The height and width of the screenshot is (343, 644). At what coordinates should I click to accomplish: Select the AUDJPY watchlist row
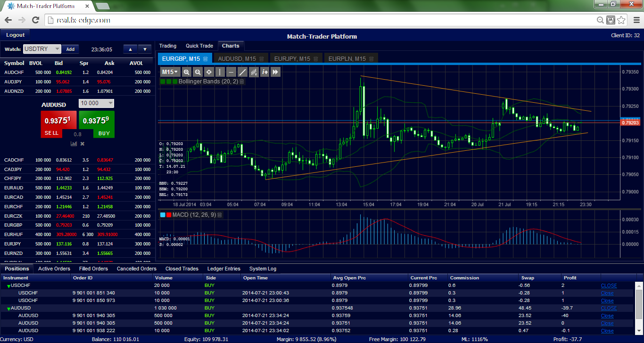pyautogui.click(x=77, y=82)
